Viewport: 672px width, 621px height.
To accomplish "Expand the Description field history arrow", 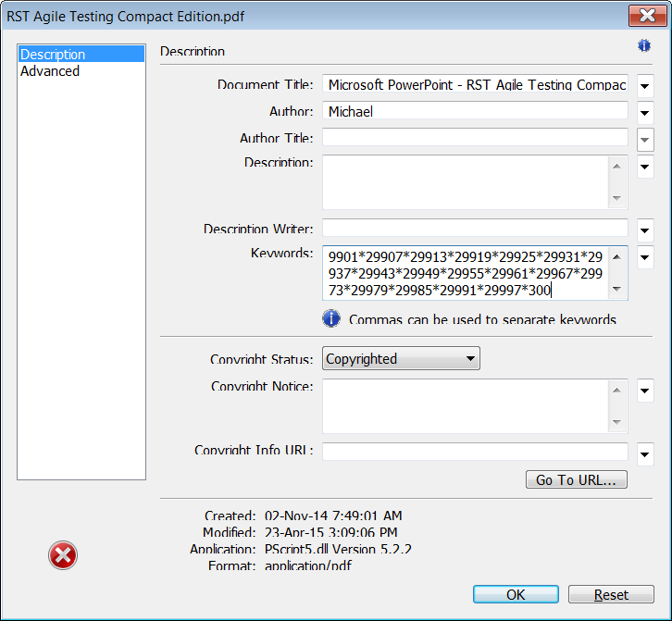I will [645, 167].
